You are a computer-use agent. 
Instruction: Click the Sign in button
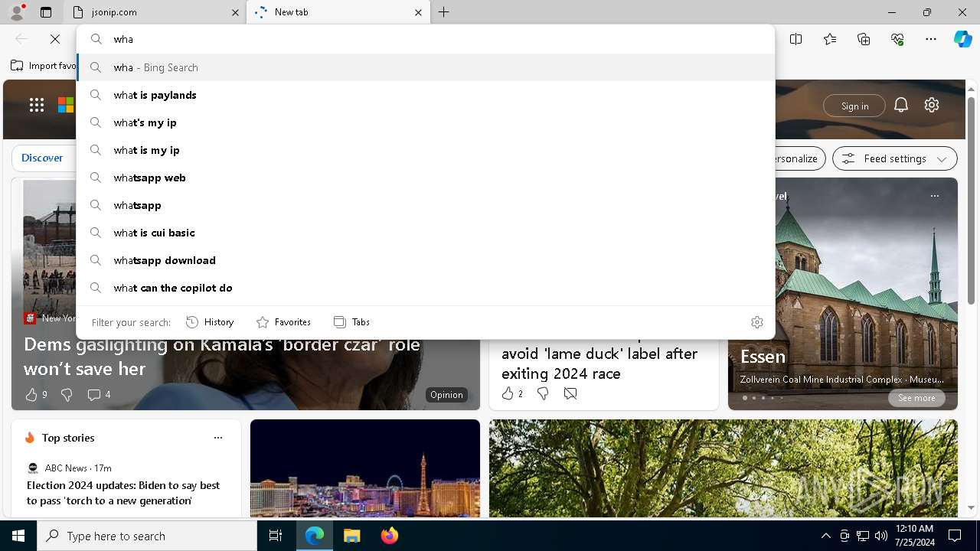[x=854, y=106]
